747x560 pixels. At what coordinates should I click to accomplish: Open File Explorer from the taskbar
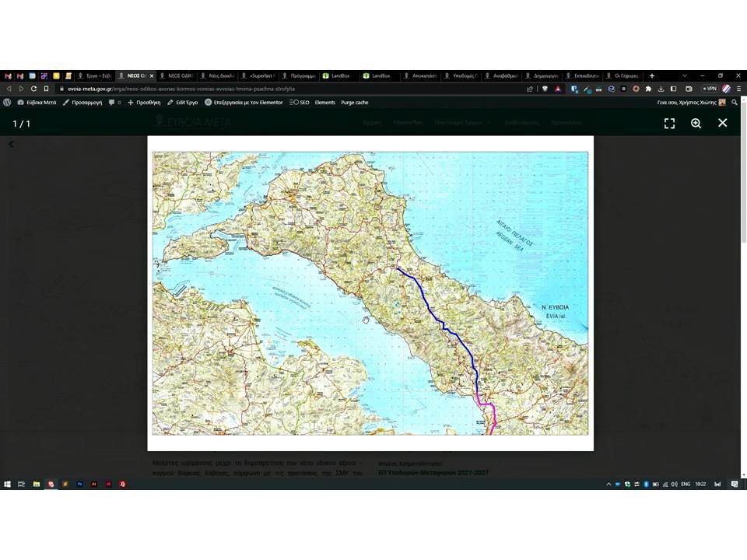pyautogui.click(x=37, y=485)
